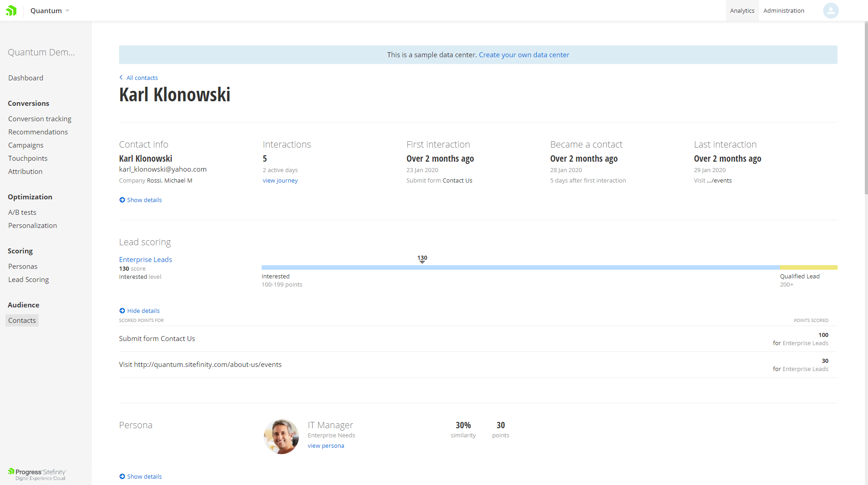This screenshot has height=485, width=868.
Task: Switch to the Administration tab
Action: 784,10
